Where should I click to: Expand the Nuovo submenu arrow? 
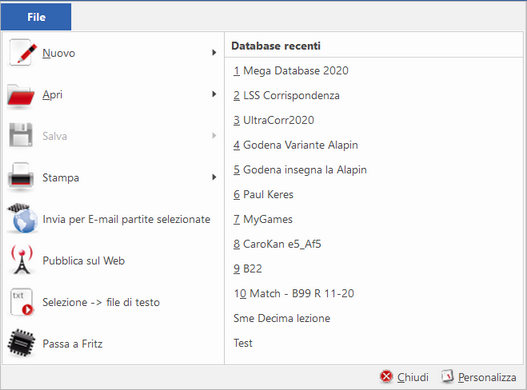point(214,52)
